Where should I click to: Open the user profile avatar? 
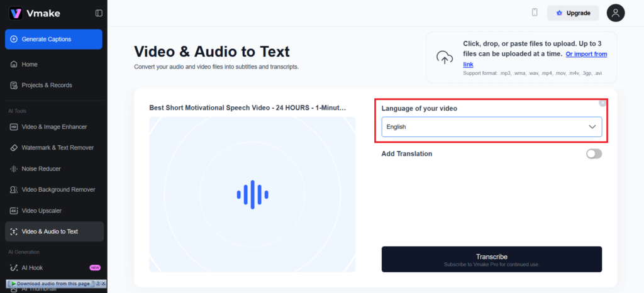pos(615,13)
